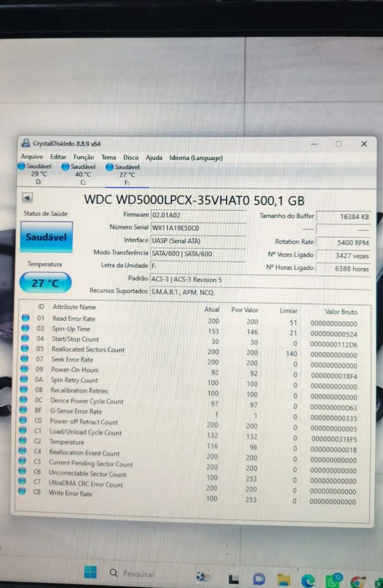Open the Disco menu
The width and height of the screenshot is (383, 588).
pyautogui.click(x=131, y=158)
